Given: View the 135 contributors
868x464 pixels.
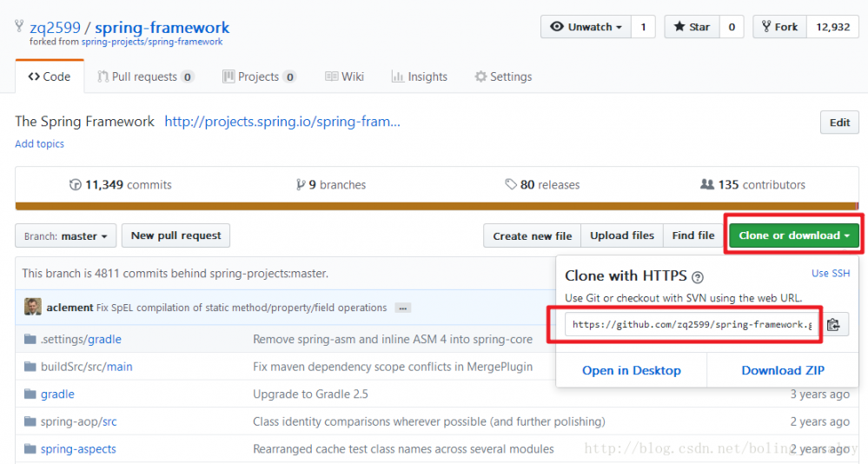Looking at the screenshot, I should click(752, 185).
